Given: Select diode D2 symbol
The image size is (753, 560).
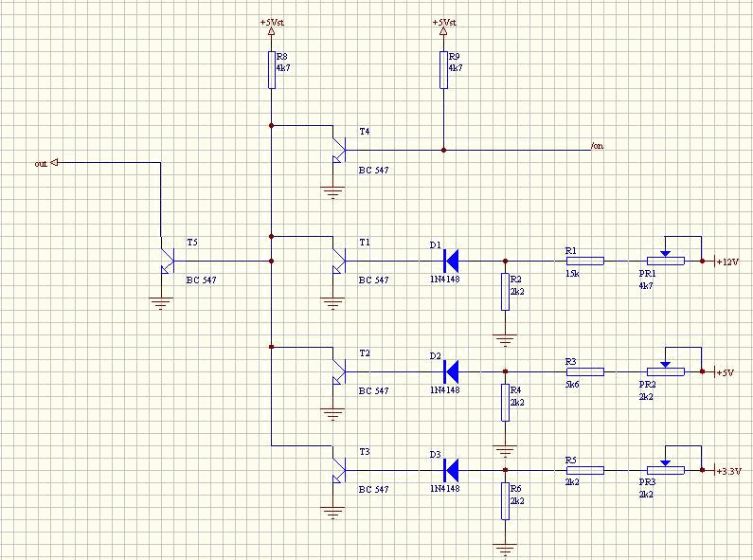Looking at the screenshot, I should tap(451, 372).
